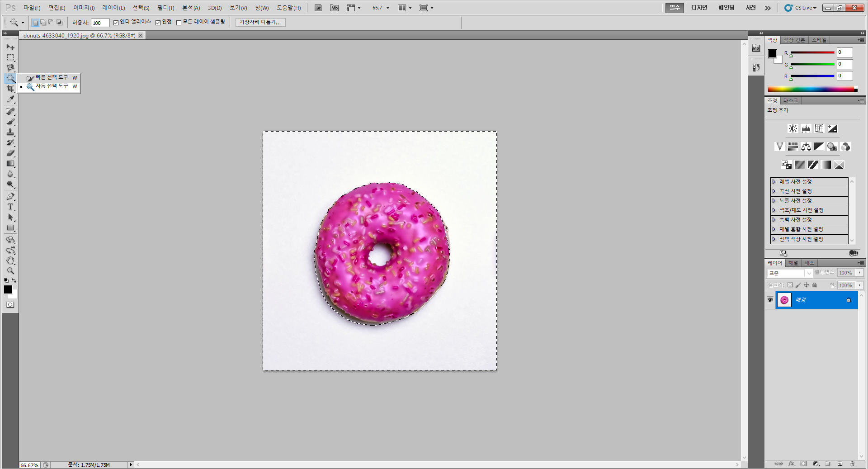Select the Pen tool

tap(10, 196)
